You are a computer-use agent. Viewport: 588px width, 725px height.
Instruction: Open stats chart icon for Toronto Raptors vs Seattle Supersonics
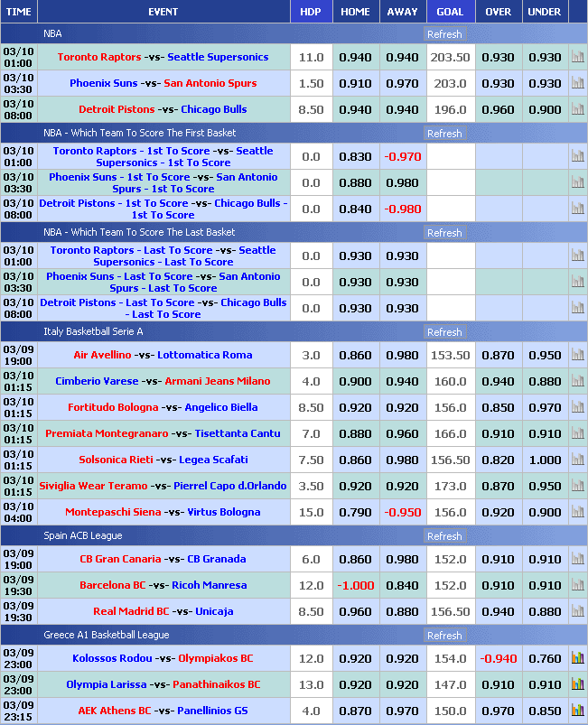coord(577,57)
